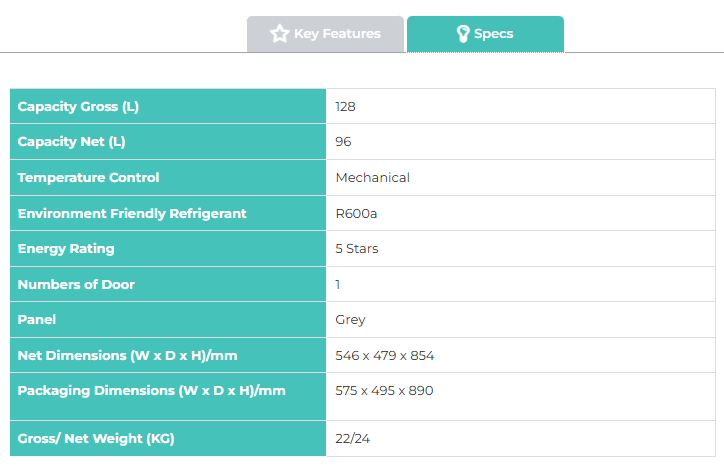
Task: Select the Specs tab
Action: 485,34
